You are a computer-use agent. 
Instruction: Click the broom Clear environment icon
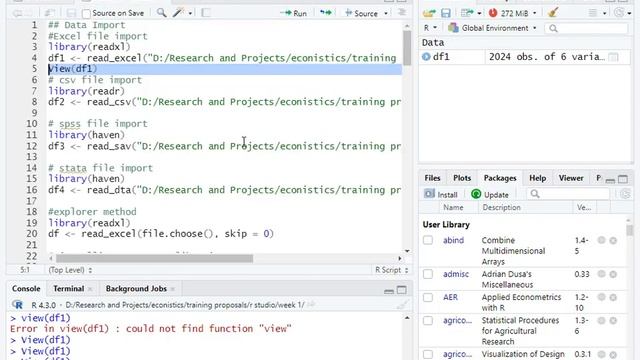[553, 13]
